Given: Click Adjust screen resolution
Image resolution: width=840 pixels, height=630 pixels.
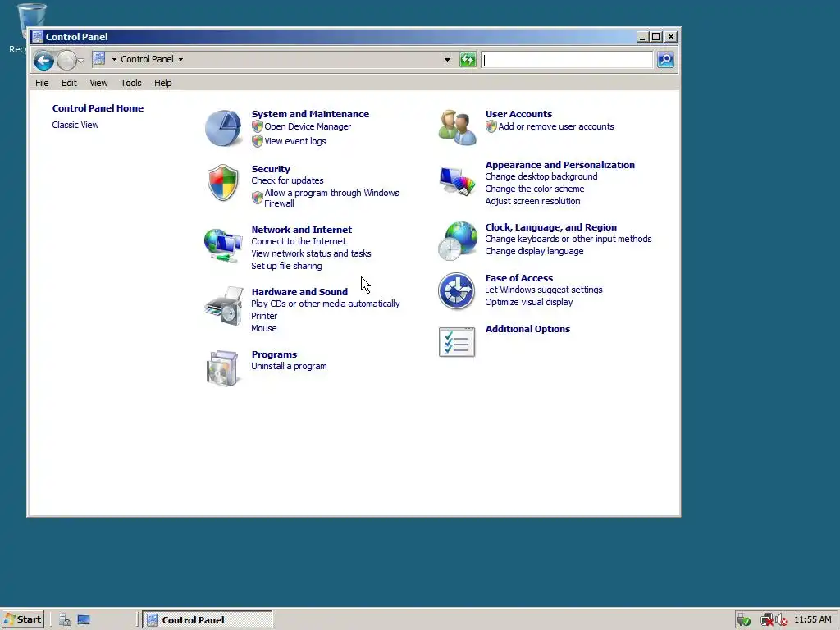Looking at the screenshot, I should pyautogui.click(x=532, y=201).
